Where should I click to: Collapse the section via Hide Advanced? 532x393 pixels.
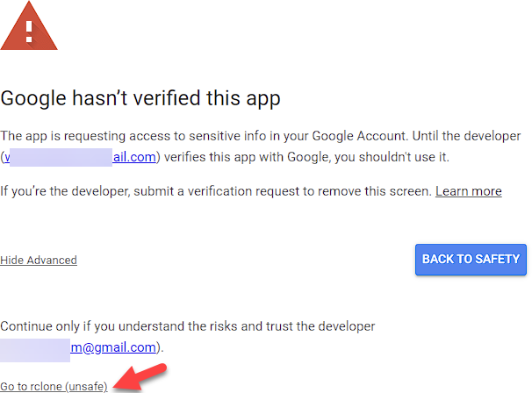[39, 260]
